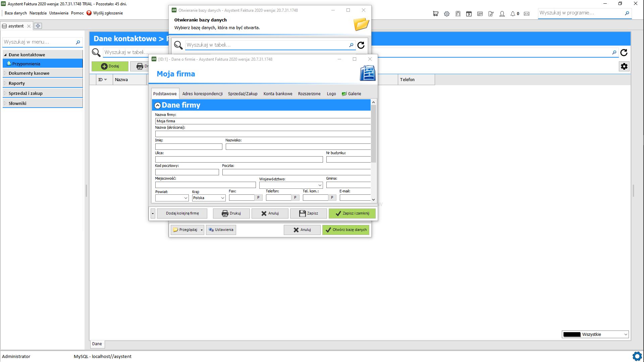Viewport: 644px width, 362px height.
Task: Open the Wszystkie color filter dropdown
Action: tap(595, 334)
